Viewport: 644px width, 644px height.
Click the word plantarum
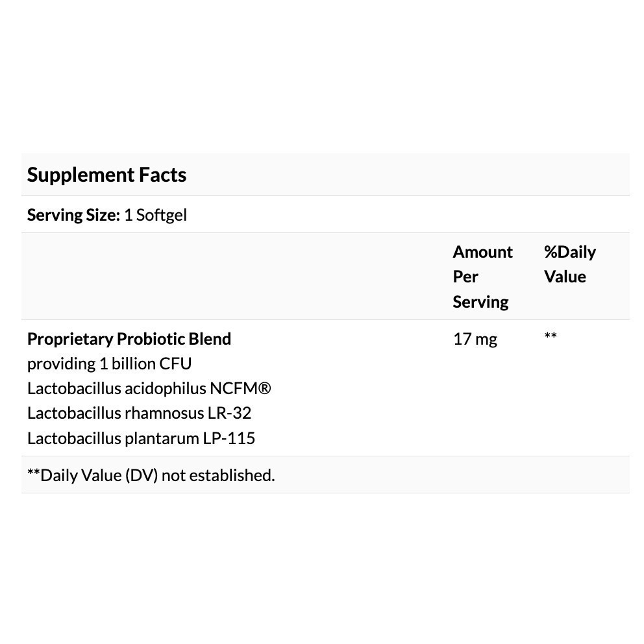(162, 438)
